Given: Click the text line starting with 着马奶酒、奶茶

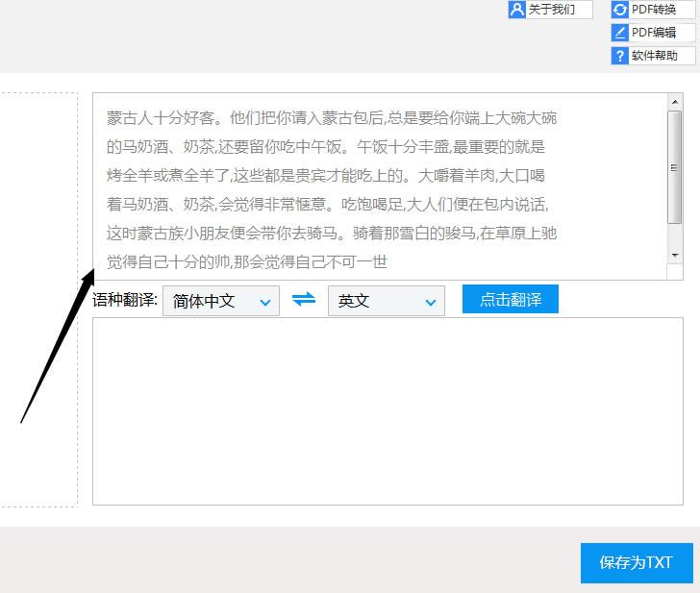Looking at the screenshot, I should tap(327, 205).
